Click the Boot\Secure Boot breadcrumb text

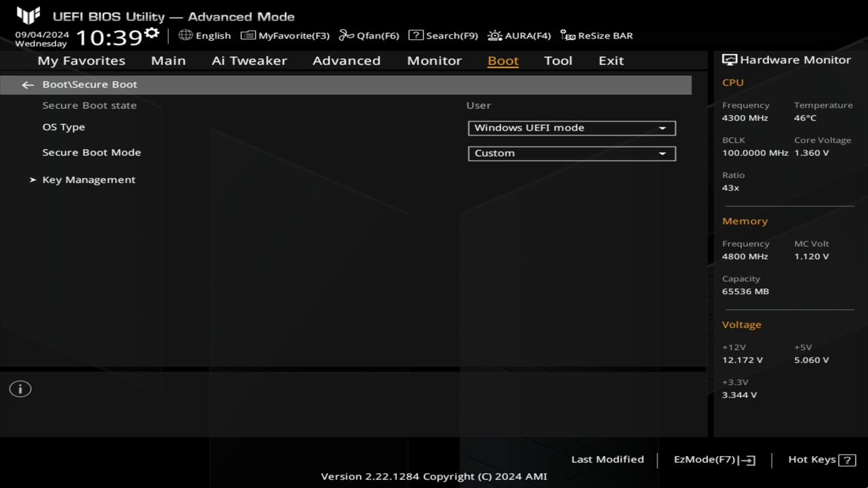tap(90, 85)
